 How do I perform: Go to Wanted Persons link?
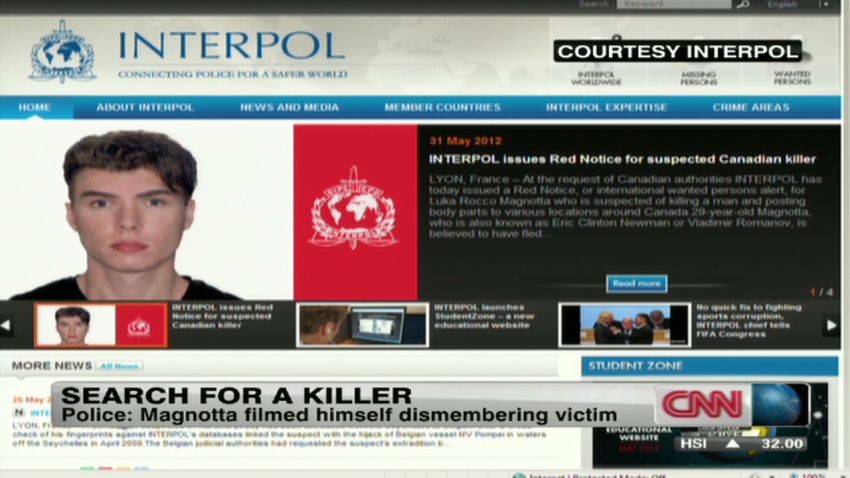[792, 77]
